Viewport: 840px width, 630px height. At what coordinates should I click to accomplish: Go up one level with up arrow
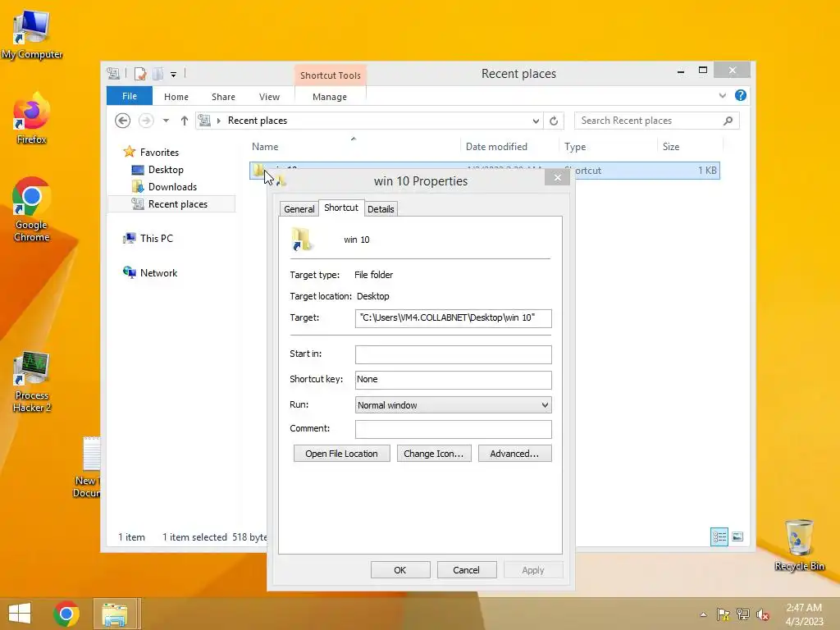185,121
